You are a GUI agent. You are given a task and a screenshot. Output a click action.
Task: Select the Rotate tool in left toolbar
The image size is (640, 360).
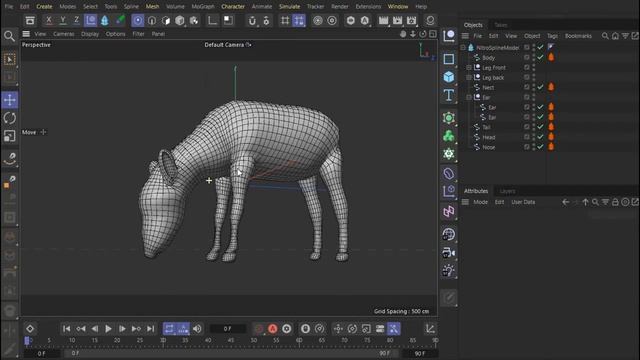pos(10,118)
